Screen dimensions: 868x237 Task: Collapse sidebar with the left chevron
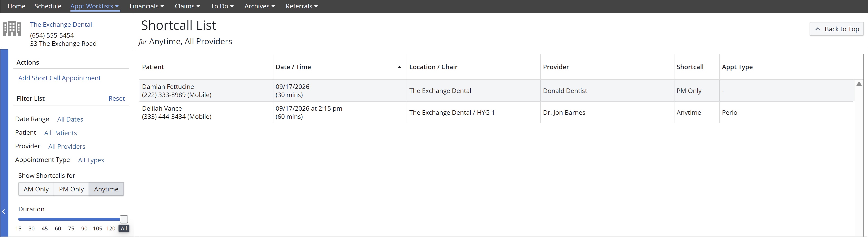click(4, 212)
